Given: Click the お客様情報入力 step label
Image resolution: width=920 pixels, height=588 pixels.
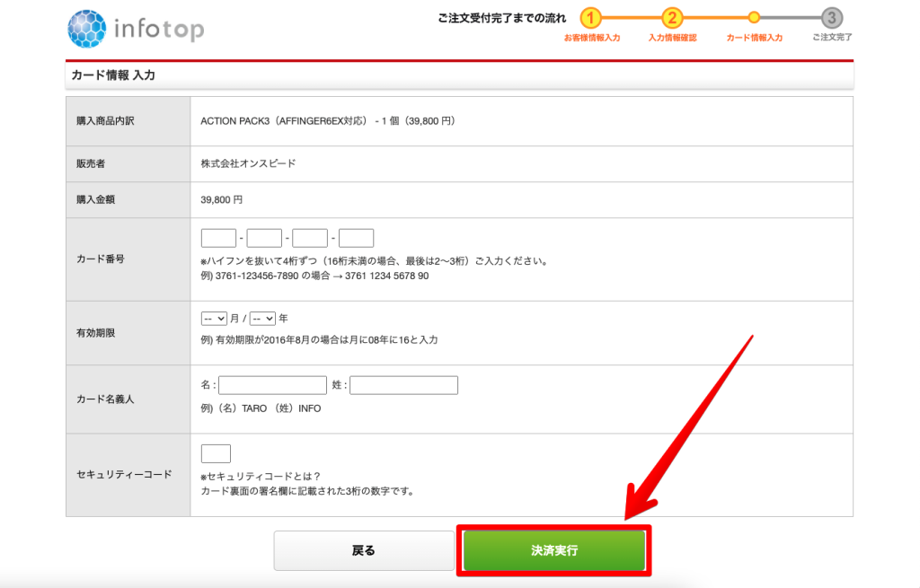Looking at the screenshot, I should coord(591,38).
